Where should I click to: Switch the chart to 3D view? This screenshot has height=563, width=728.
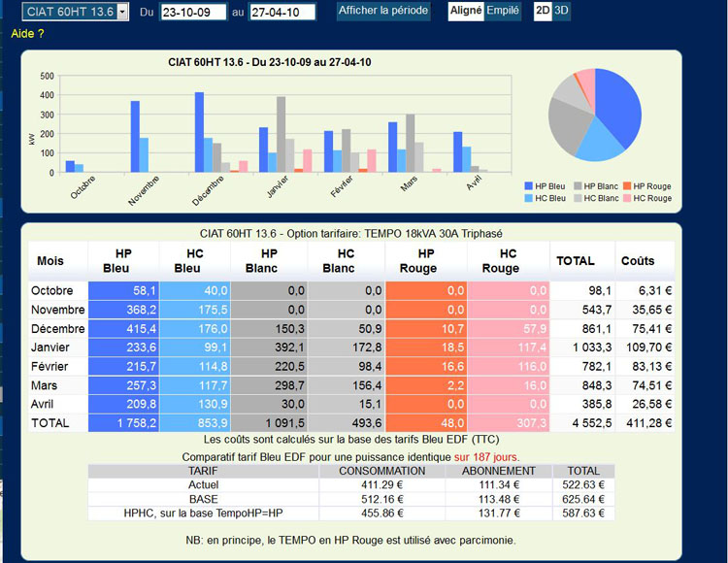[x=562, y=11]
